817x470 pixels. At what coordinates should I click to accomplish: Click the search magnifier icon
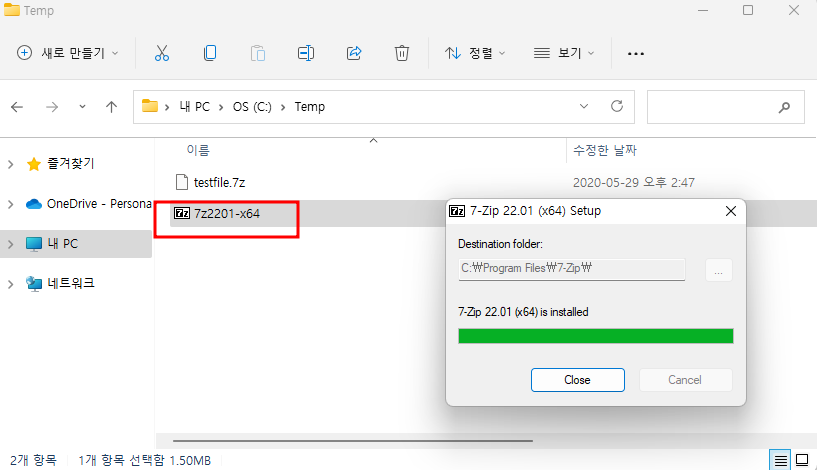point(784,107)
